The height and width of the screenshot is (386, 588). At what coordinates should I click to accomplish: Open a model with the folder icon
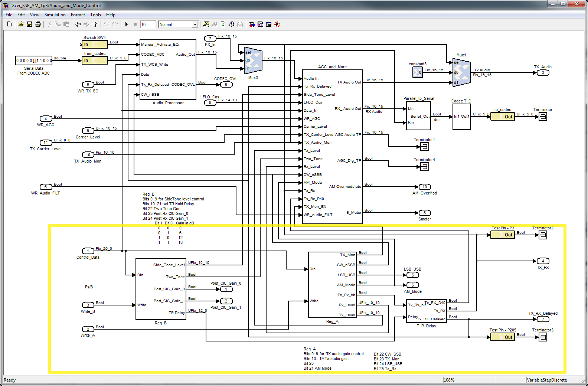point(20,24)
